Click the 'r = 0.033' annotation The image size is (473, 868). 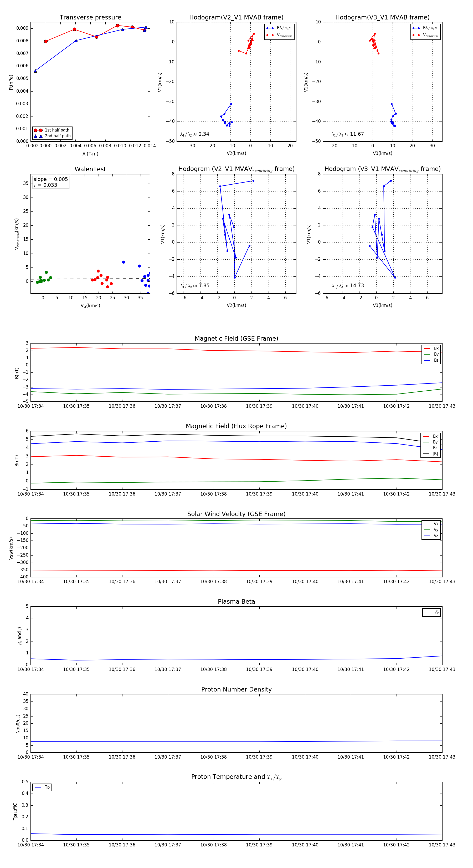click(45, 185)
